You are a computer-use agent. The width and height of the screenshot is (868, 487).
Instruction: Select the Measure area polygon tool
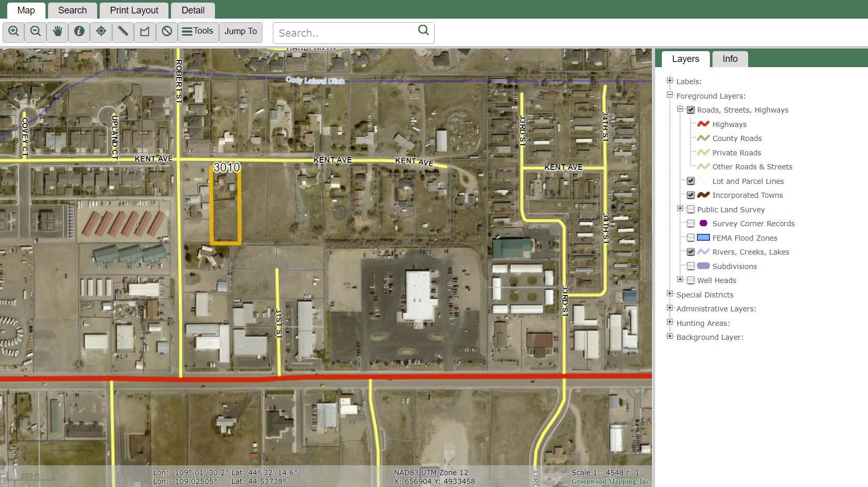(x=145, y=32)
